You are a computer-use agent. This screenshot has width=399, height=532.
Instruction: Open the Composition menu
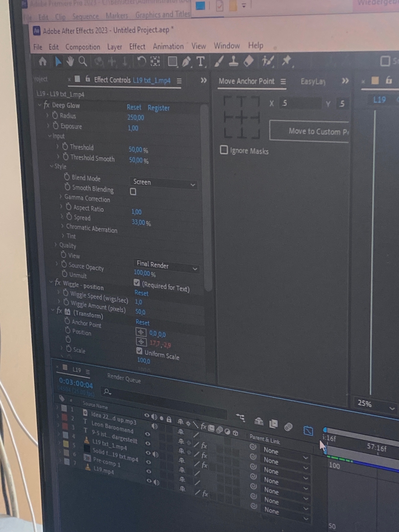point(83,47)
